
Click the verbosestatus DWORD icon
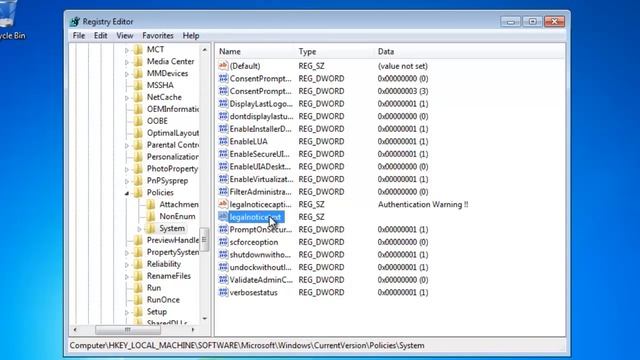point(223,292)
